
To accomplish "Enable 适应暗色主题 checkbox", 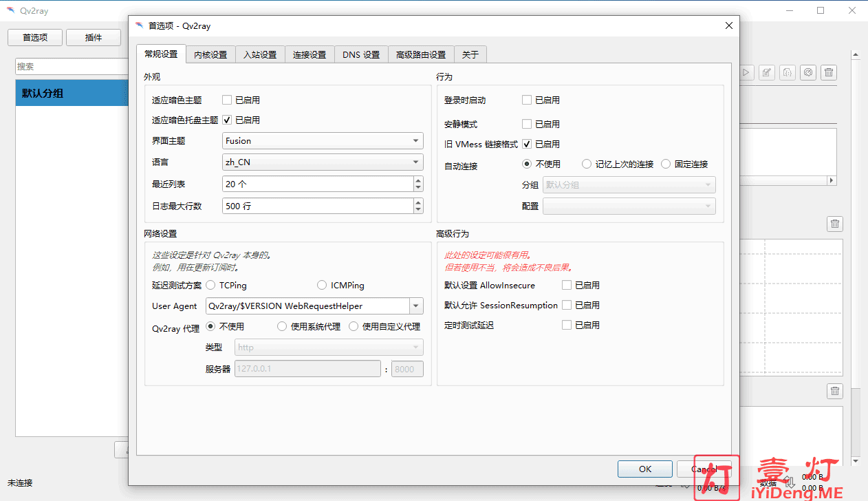I will [227, 100].
